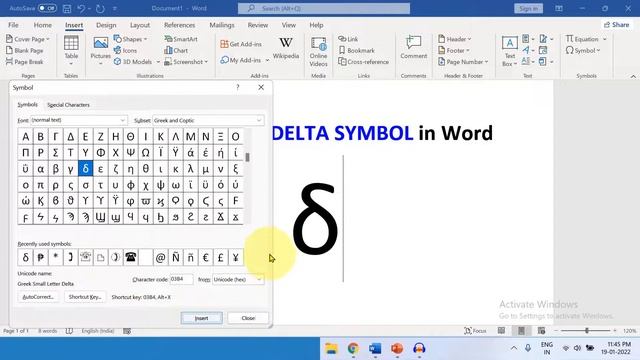
Task: Open 3D Models option
Action: coord(137,62)
